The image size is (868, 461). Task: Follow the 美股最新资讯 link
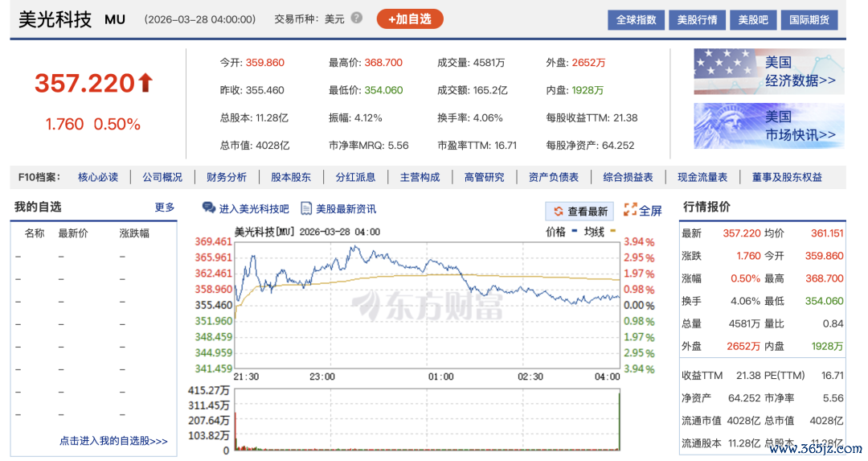click(346, 209)
